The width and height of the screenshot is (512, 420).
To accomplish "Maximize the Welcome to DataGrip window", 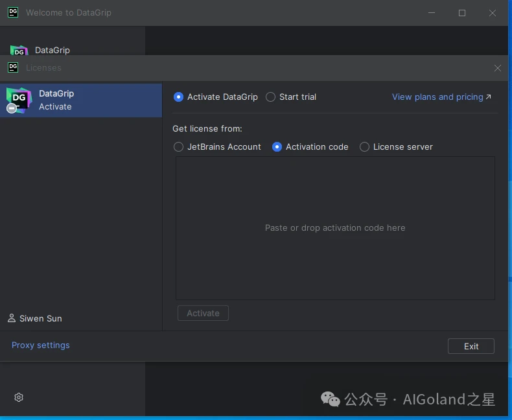I will [x=462, y=13].
